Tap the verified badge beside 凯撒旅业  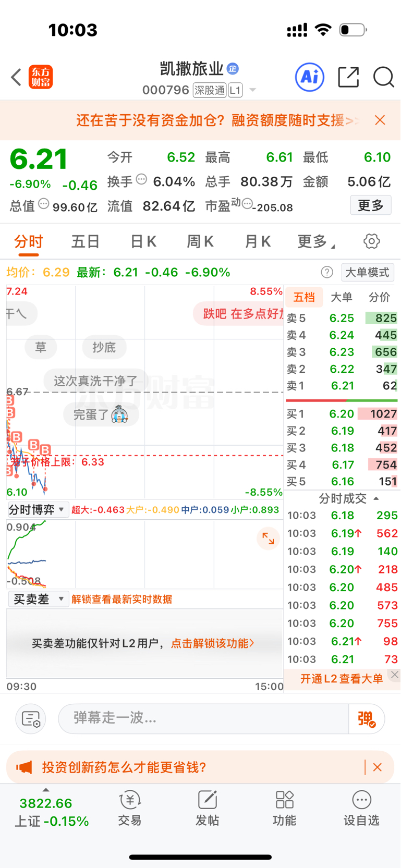pos(233,68)
